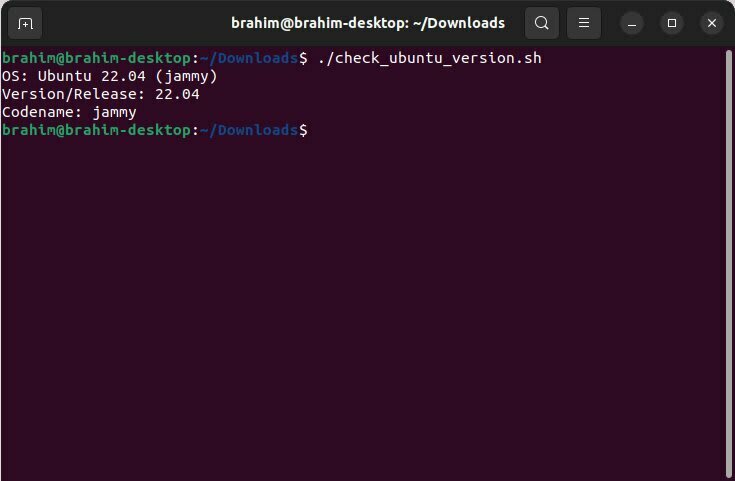Maximize the terminal window
735x481 pixels.
tap(672, 23)
